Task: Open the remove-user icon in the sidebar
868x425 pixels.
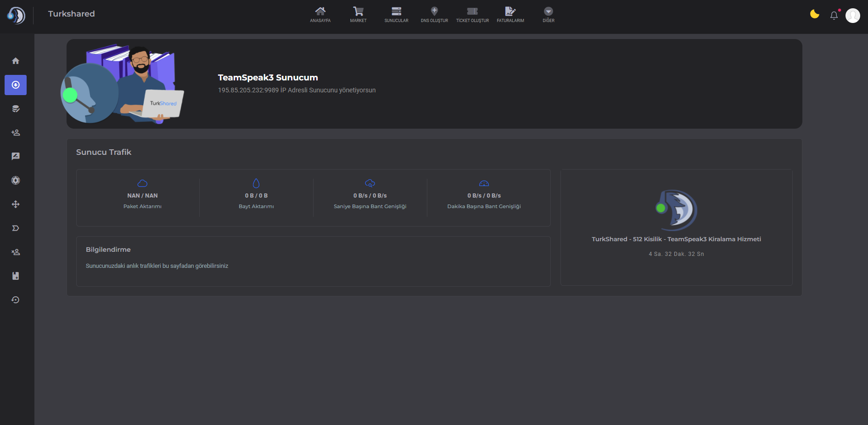Action: point(16,252)
